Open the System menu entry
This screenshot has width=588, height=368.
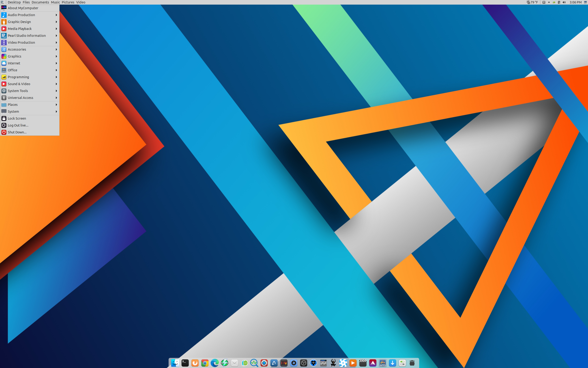click(x=30, y=112)
